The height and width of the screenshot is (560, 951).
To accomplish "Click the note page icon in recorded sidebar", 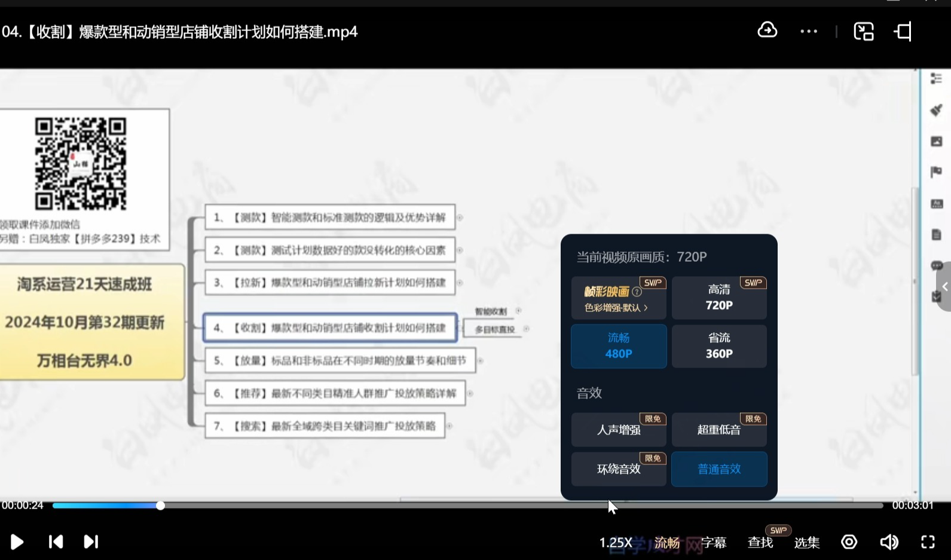I will [x=936, y=235].
